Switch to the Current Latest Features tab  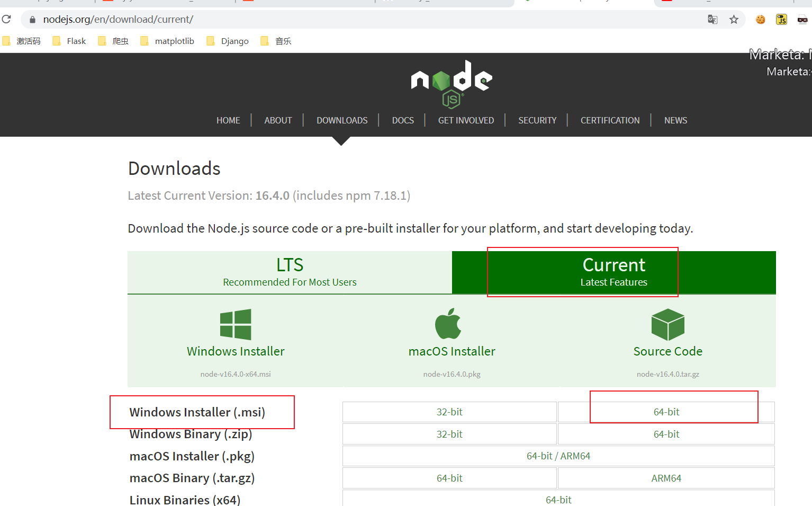614,272
